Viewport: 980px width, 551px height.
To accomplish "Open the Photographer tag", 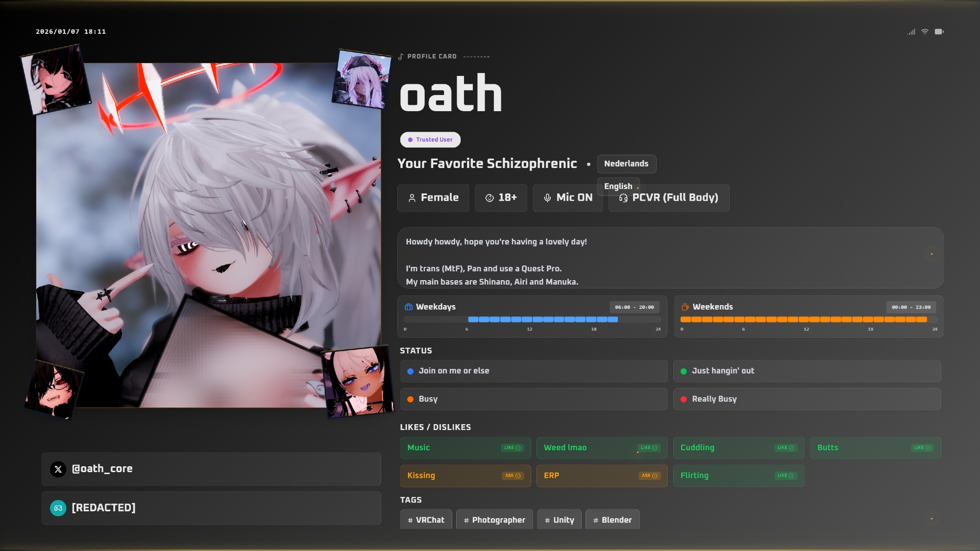I will tap(494, 520).
